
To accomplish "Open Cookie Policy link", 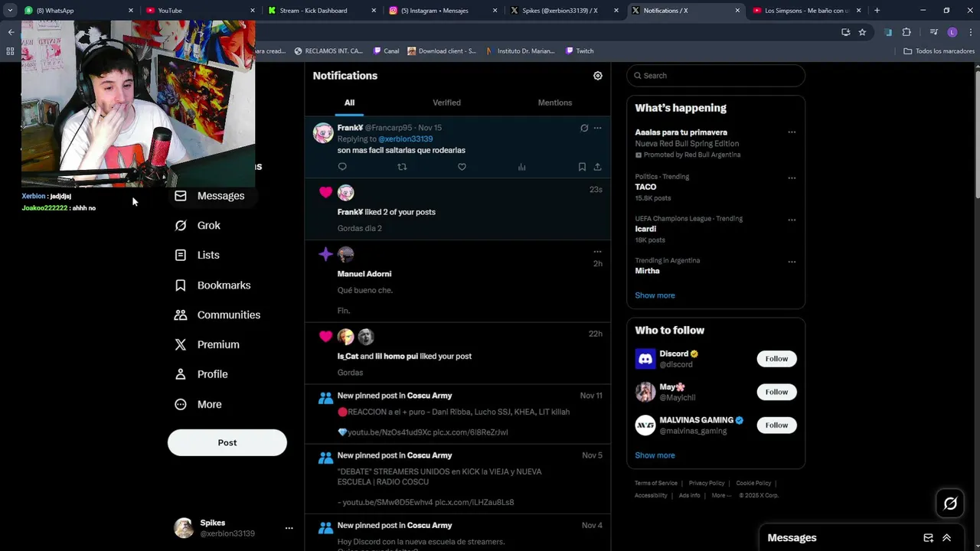I will (x=753, y=484).
